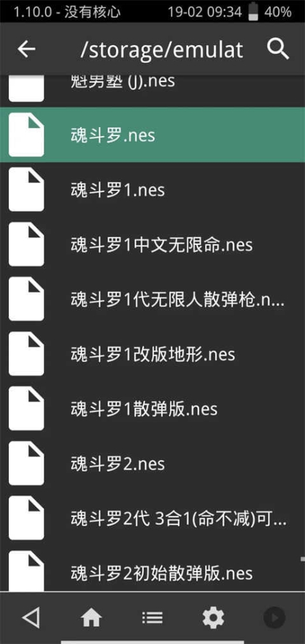
Task: Tap the greyed-out play button icon
Action: (274, 617)
